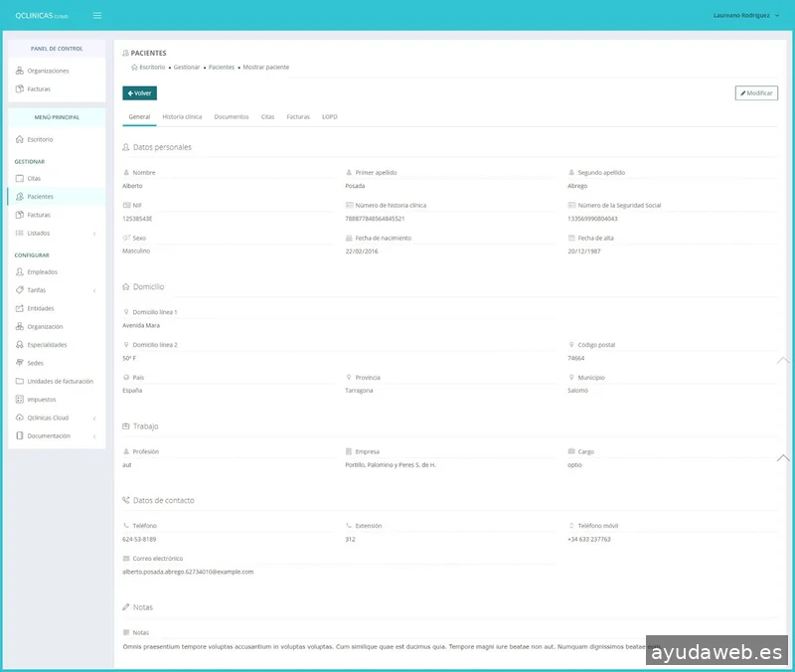Click the Trabajo briefcase icon
This screenshot has height=672, width=795.
[126, 426]
